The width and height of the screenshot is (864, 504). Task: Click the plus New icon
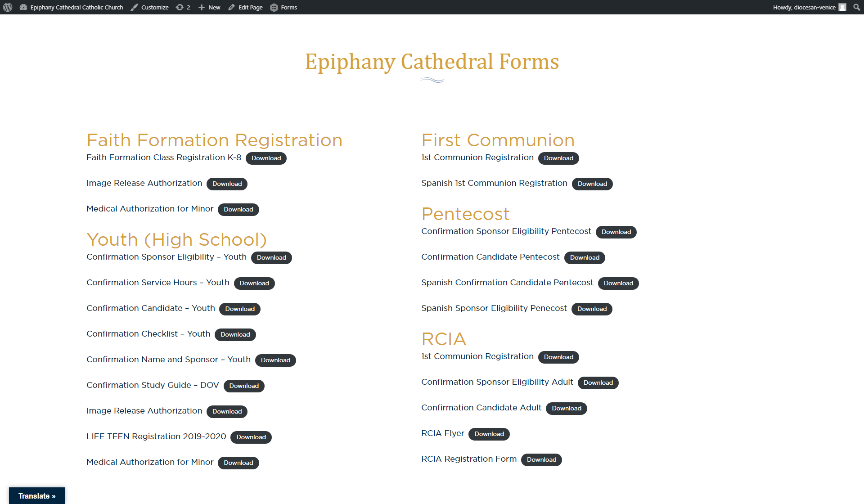point(202,7)
